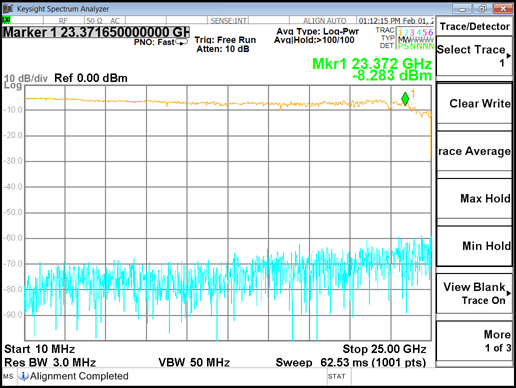This screenshot has width=516, height=388.
Task: Choose Clear Write trace mode
Action: coord(474,103)
